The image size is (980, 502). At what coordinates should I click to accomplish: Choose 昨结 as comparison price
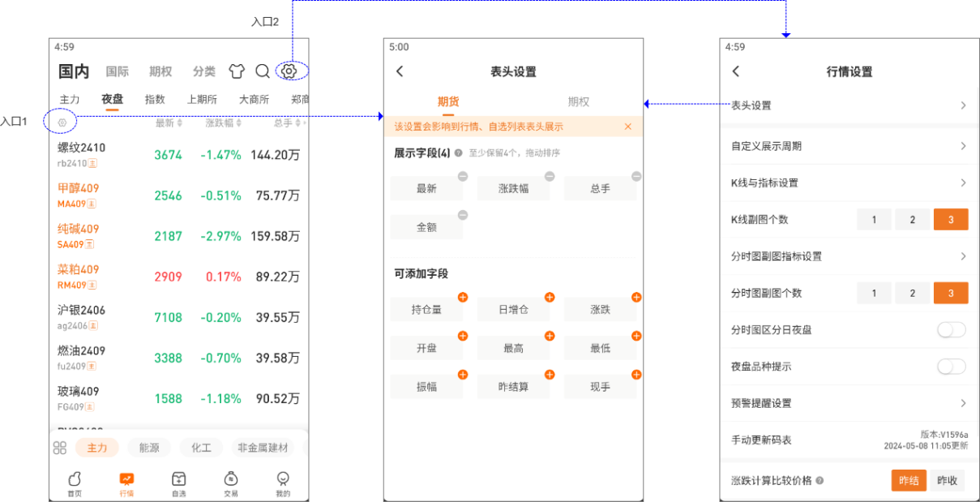point(909,481)
